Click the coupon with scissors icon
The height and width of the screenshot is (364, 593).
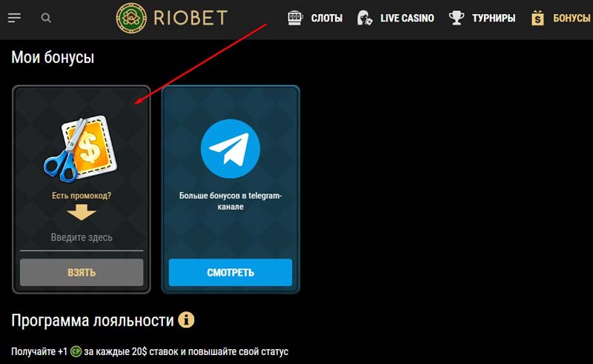[80, 149]
